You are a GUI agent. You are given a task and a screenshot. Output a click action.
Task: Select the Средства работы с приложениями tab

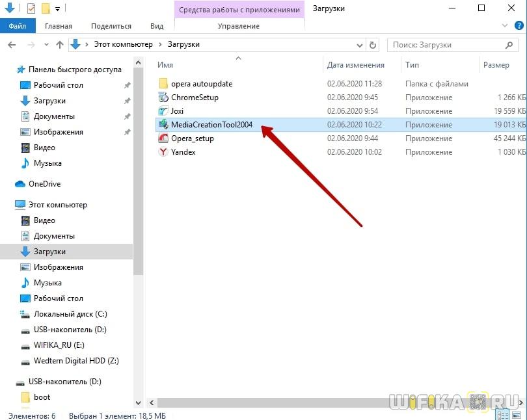tap(239, 9)
